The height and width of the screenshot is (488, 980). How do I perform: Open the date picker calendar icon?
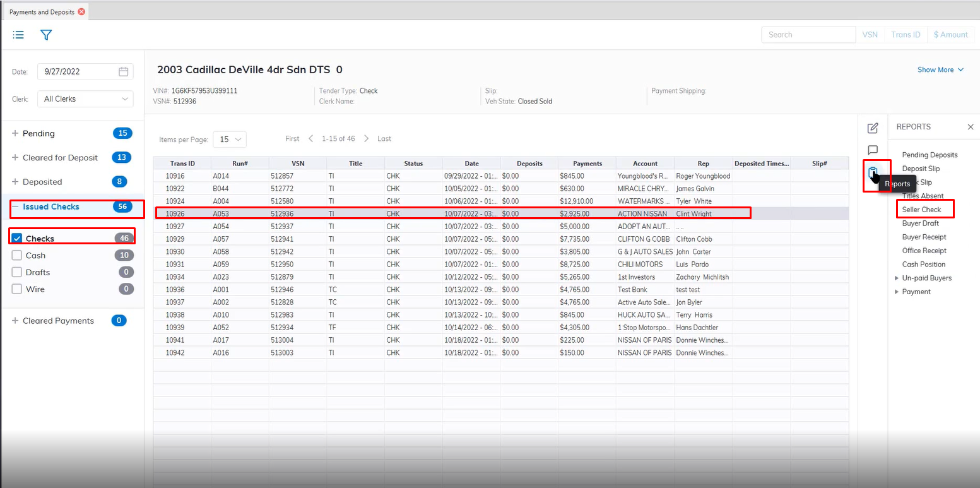pyautogui.click(x=124, y=72)
